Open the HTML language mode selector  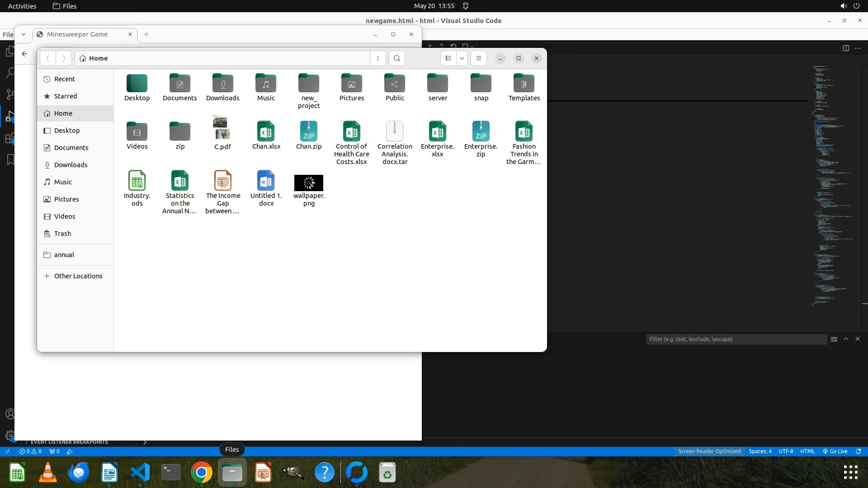(x=807, y=451)
